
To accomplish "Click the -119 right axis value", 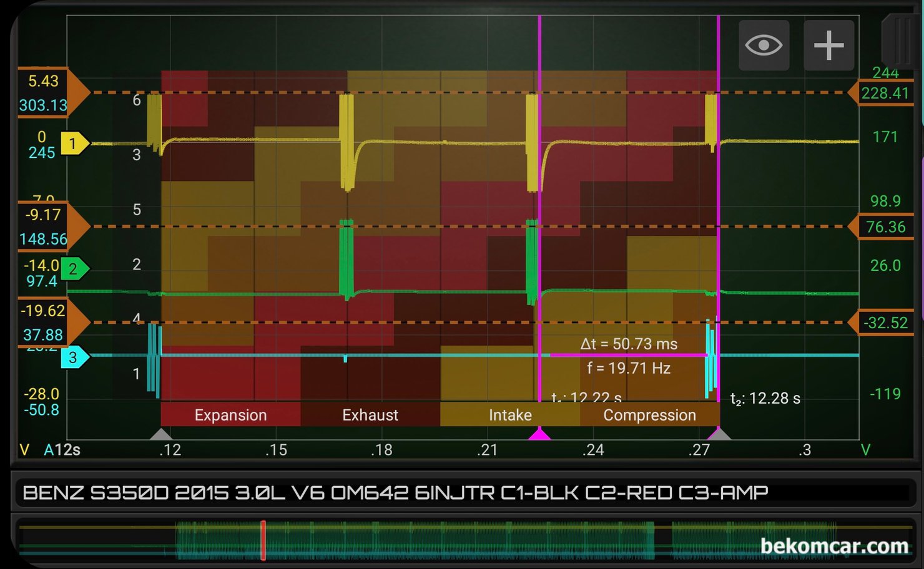I will coord(885,394).
